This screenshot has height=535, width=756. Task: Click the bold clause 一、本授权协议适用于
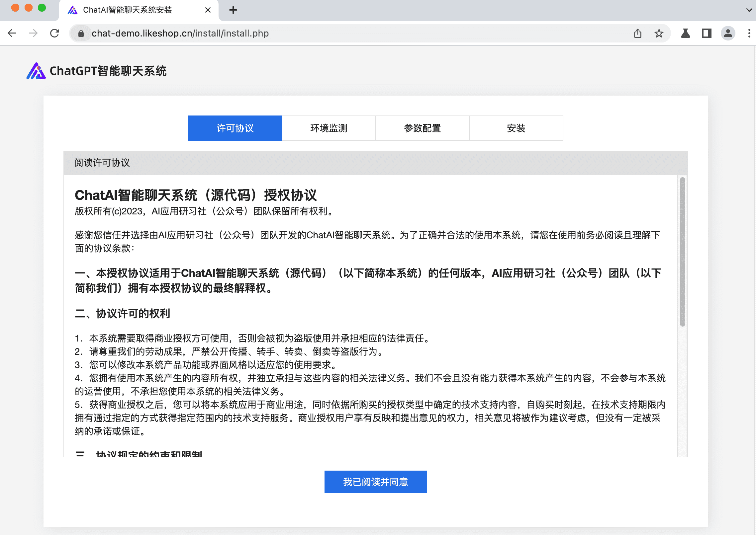(368, 280)
